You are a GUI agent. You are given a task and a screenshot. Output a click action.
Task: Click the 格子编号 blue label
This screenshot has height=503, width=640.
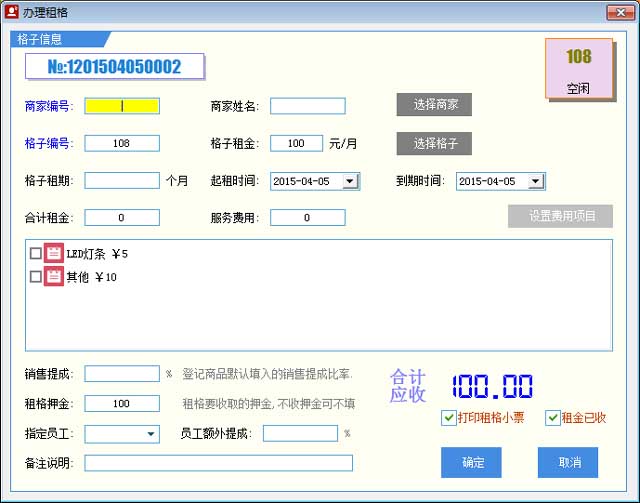pyautogui.click(x=49, y=143)
